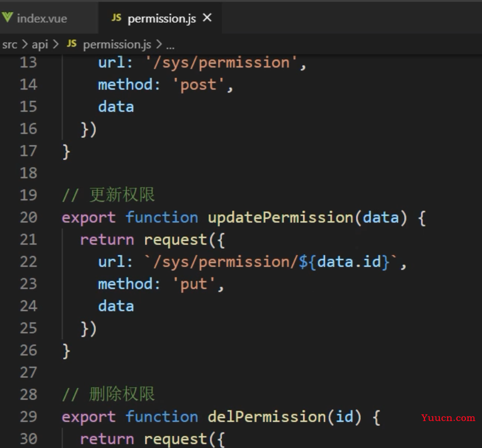Viewport: 482px width, 448px height.
Task: Click the delPermission function name
Action: click(x=267, y=417)
